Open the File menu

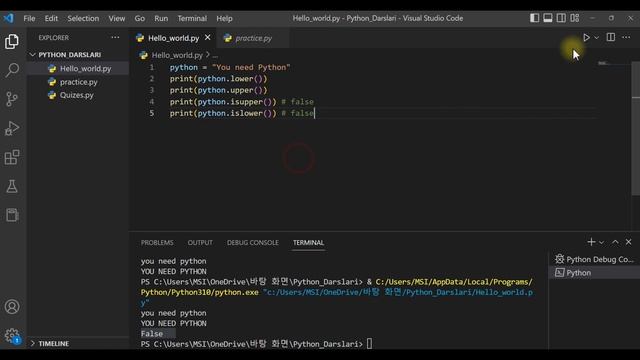click(x=29, y=18)
